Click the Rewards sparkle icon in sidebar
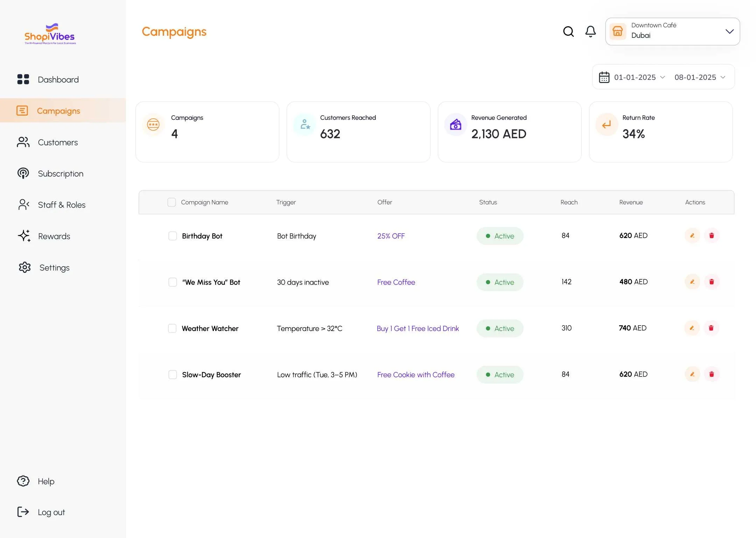 pyautogui.click(x=24, y=236)
